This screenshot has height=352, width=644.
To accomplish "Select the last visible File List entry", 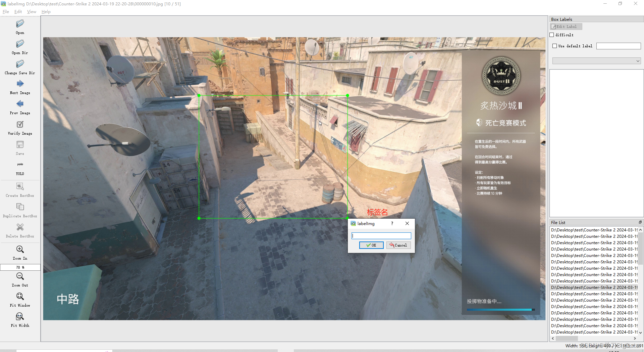I will pos(594,332).
